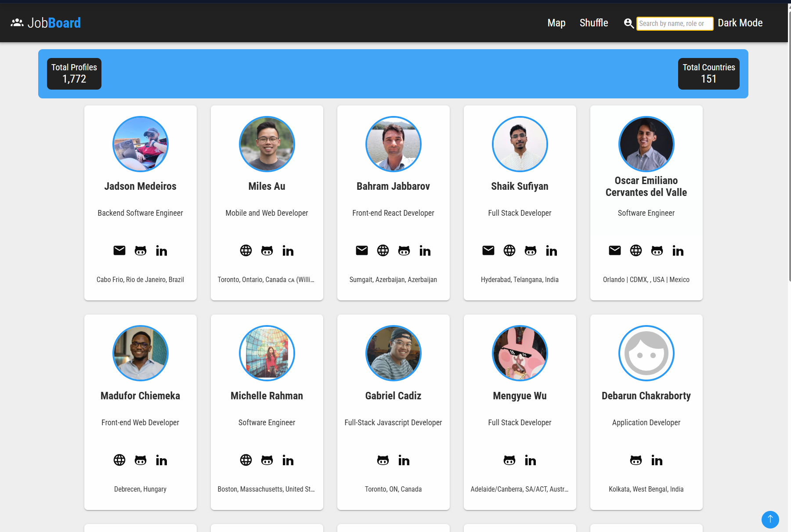Viewport: 791px width, 532px height.
Task: Open Mengyue Wu's GitHub profile
Action: (509, 460)
